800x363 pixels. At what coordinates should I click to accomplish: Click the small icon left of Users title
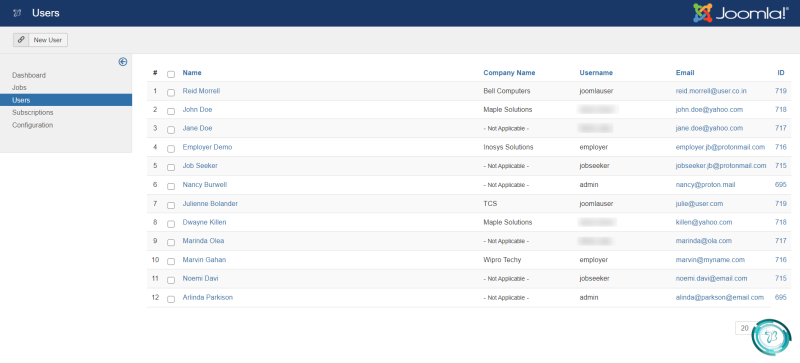click(x=17, y=13)
